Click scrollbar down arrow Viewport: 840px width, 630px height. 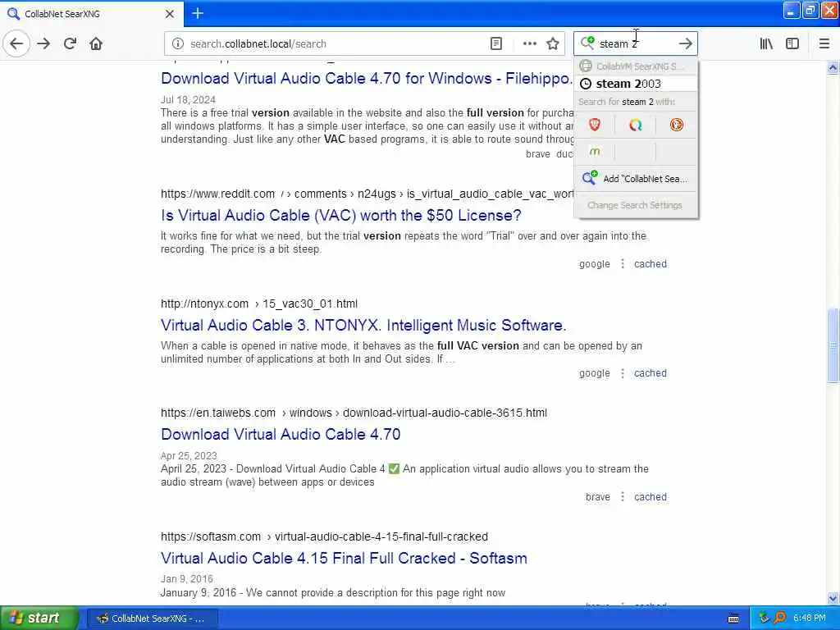(x=833, y=598)
